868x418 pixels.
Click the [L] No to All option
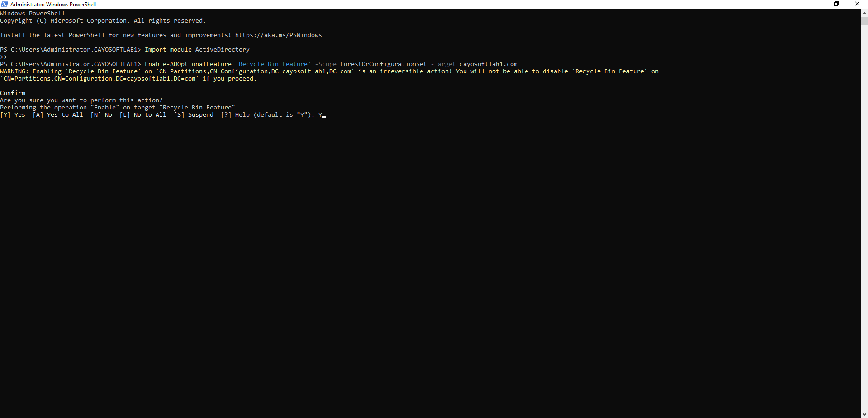click(x=143, y=115)
